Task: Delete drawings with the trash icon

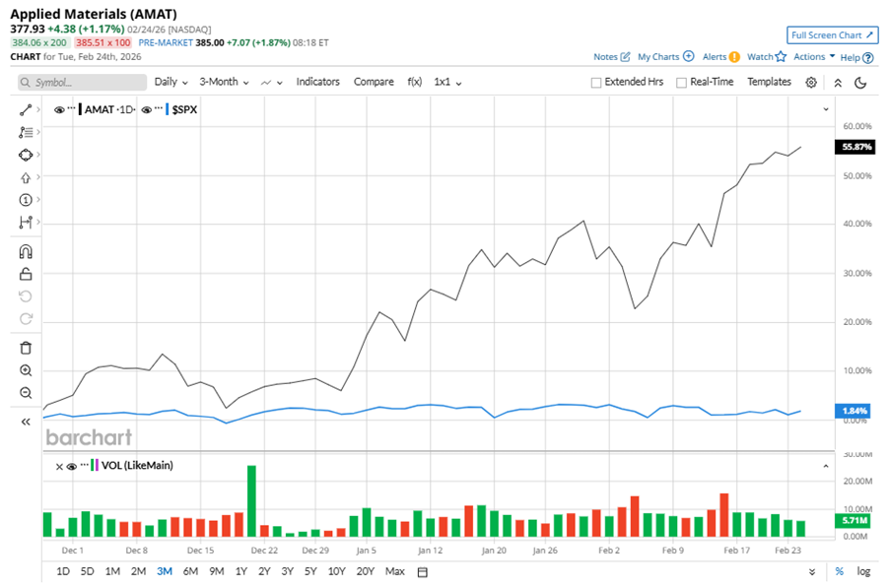Action: [x=27, y=348]
